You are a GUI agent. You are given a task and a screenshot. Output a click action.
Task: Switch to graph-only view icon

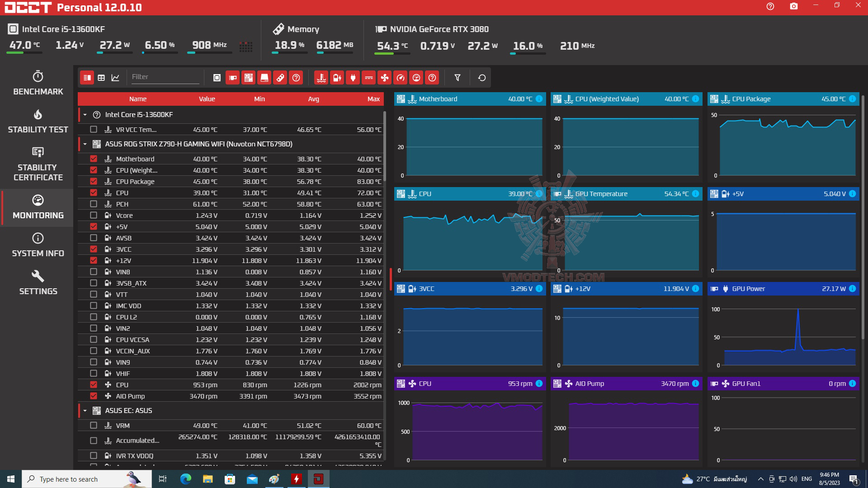point(115,78)
